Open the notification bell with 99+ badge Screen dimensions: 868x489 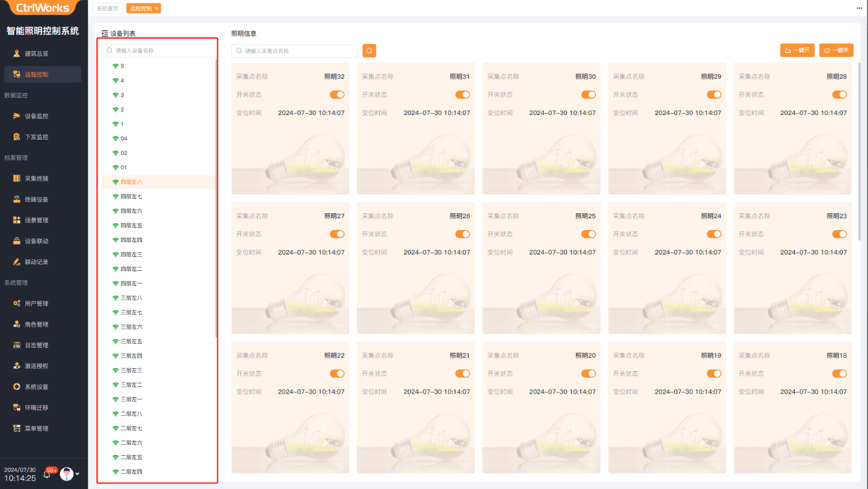coord(47,474)
